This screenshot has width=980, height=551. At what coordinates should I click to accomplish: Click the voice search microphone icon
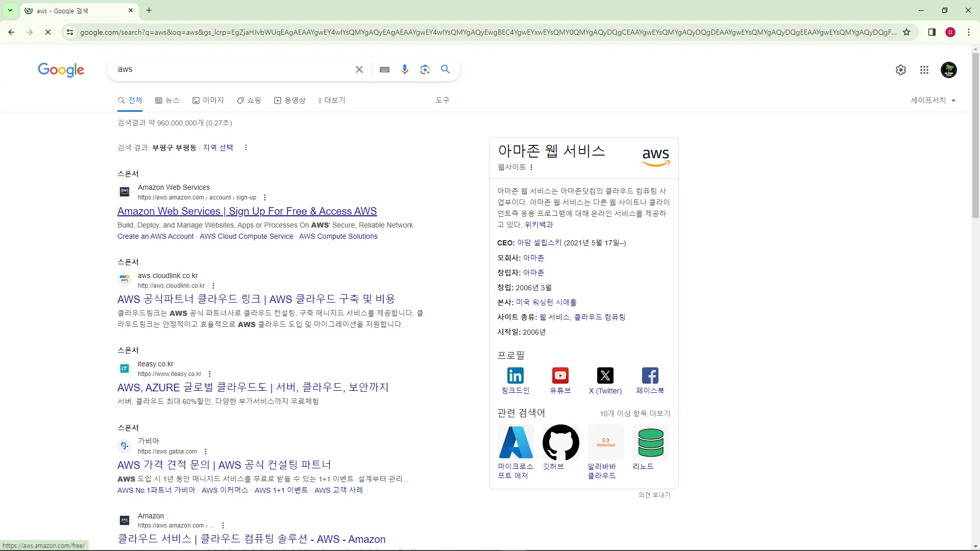point(405,69)
